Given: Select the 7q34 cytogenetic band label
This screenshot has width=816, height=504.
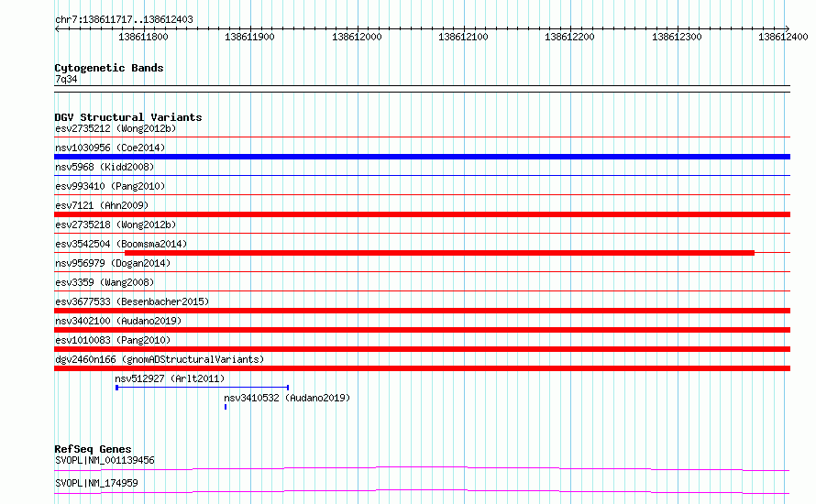Looking at the screenshot, I should point(66,79).
